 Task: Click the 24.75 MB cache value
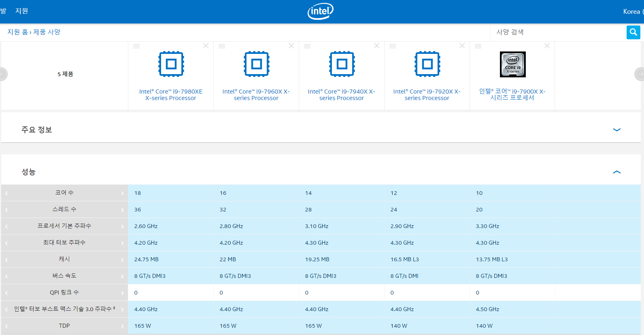[147, 260]
